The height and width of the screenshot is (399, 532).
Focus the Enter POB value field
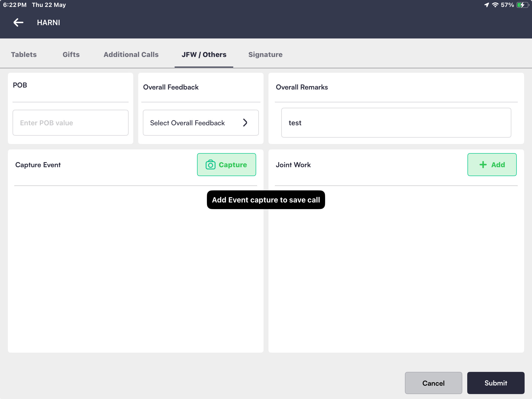(x=70, y=123)
